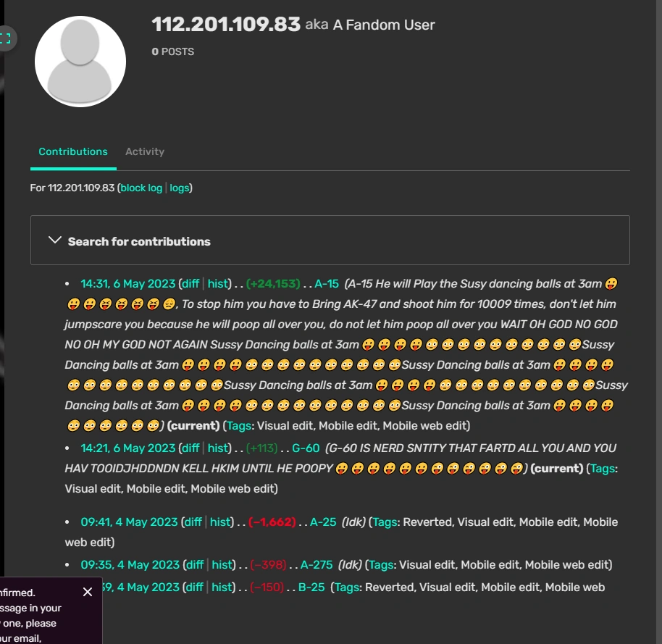Open the G-60 page link
The image size is (662, 644).
click(x=306, y=448)
